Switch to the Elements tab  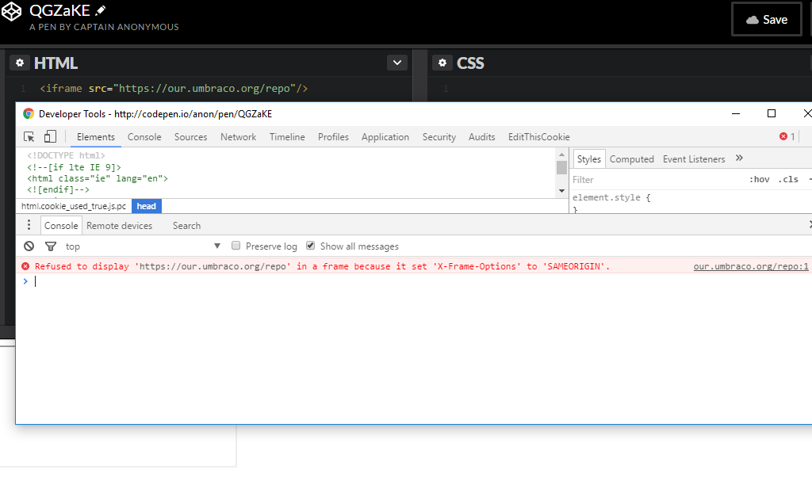96,137
